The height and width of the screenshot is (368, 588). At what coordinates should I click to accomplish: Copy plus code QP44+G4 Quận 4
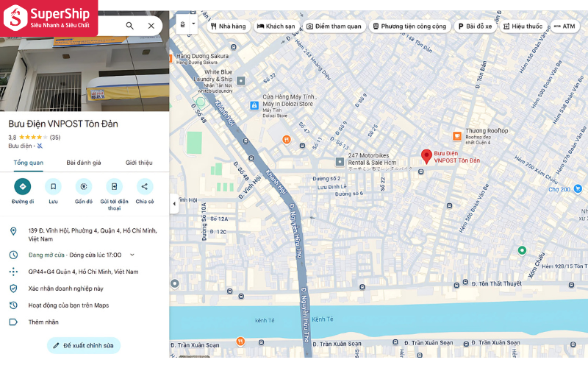coord(85,272)
